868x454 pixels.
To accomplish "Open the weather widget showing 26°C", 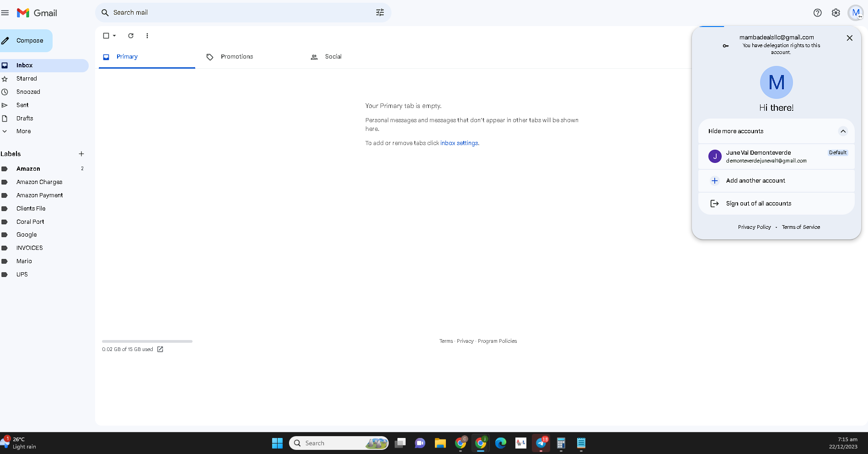I will tap(19, 443).
